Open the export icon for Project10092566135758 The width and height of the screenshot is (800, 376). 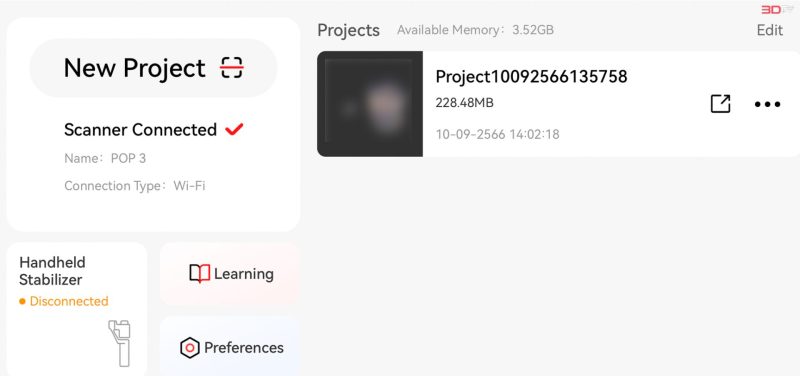click(x=720, y=104)
